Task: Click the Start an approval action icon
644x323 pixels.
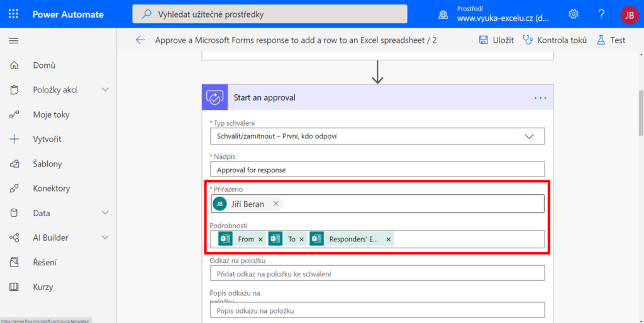Action: [x=214, y=97]
